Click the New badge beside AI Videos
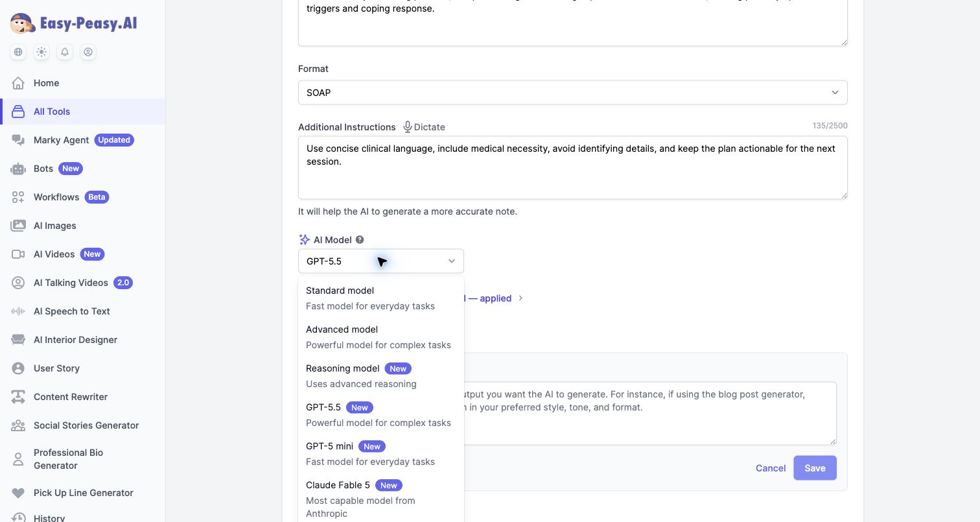 [x=92, y=254]
